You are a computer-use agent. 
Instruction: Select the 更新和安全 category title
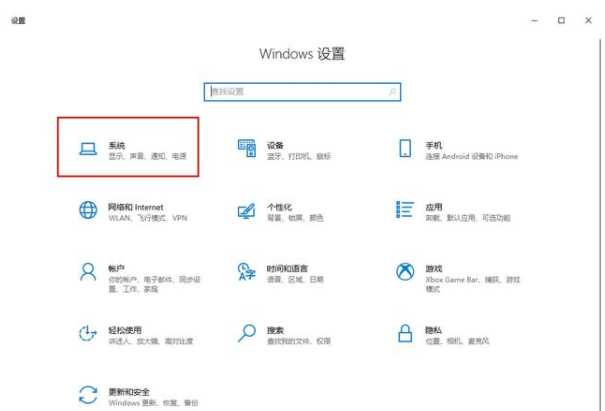pos(129,392)
